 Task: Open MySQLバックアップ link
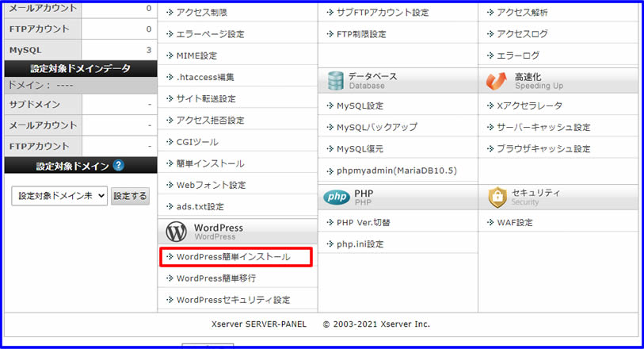(377, 127)
